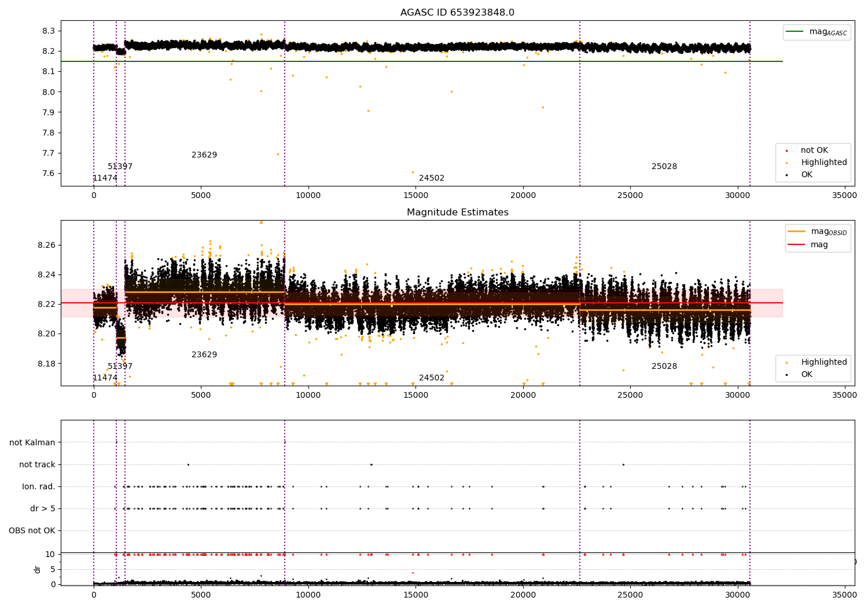Click the 8.1 y-axis tick label
Screen dimensions: 868x608
49,72
